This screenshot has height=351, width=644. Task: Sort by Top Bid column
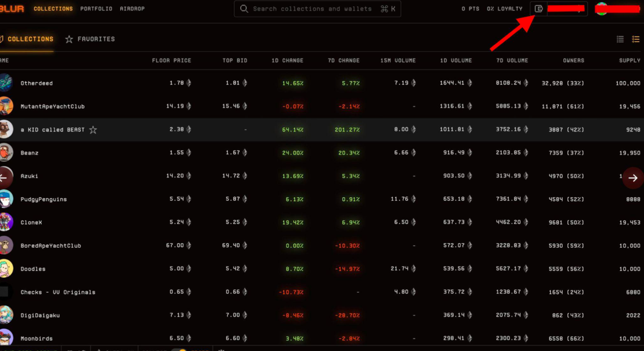click(235, 60)
